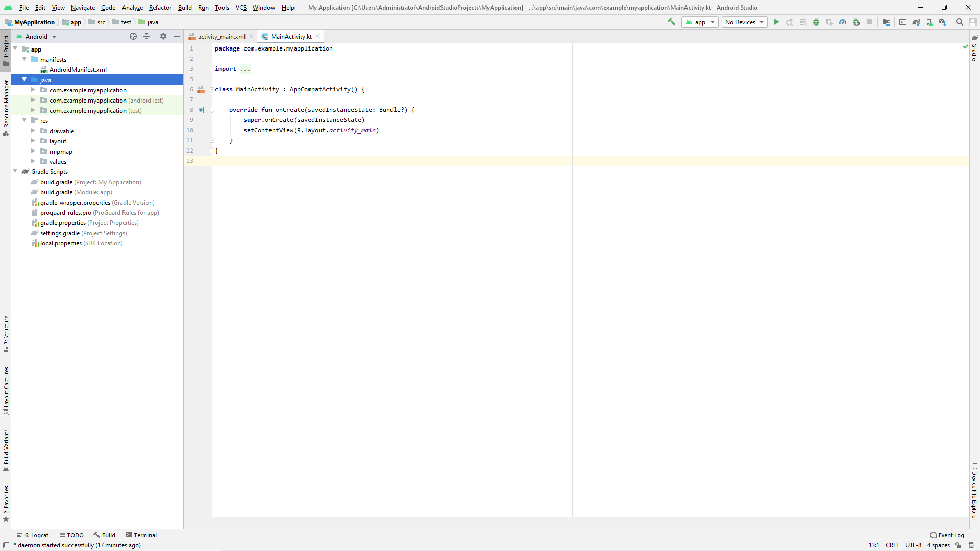Open the Profiler gauge icon
This screenshot has height=551, width=980.
pos(843,22)
